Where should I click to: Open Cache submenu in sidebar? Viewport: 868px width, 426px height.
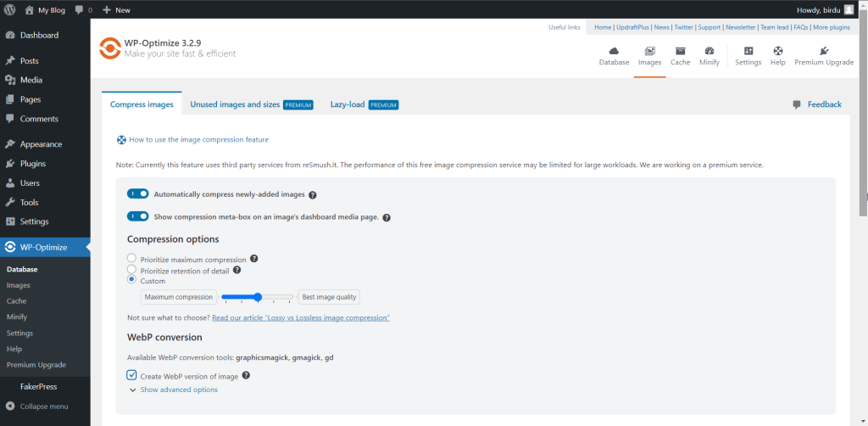pos(17,300)
